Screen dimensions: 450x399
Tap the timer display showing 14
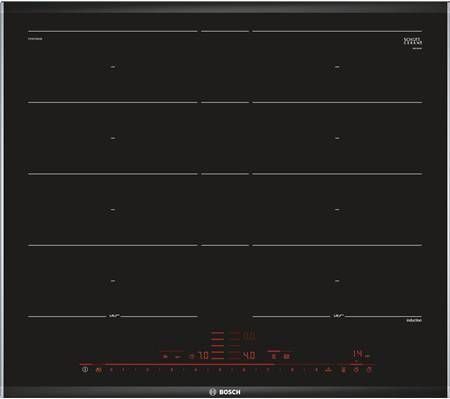point(357,354)
